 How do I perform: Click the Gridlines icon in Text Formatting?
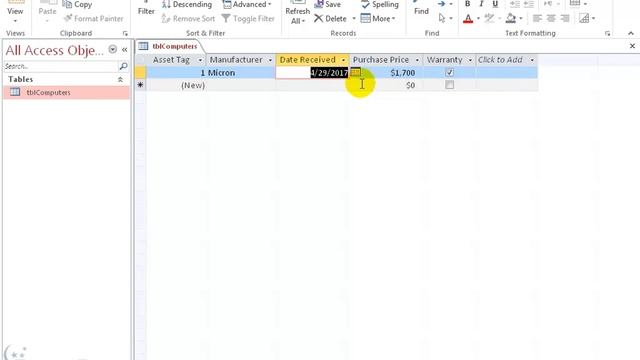pos(575,4)
